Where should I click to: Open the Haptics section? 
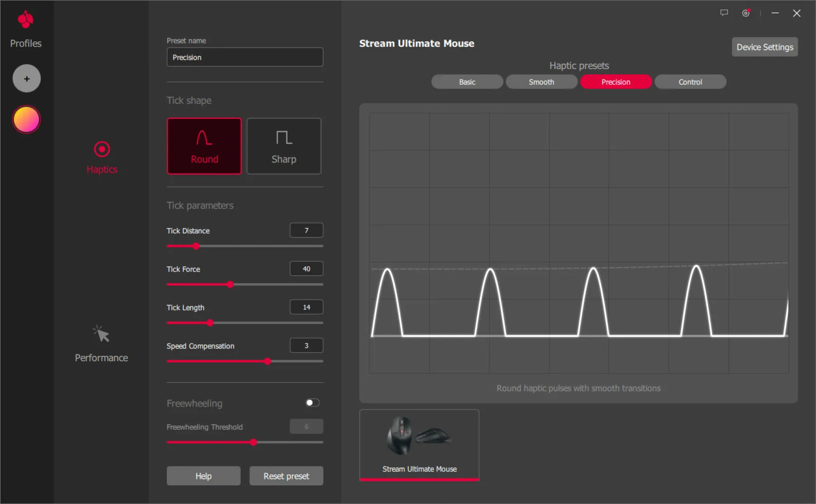pos(102,157)
